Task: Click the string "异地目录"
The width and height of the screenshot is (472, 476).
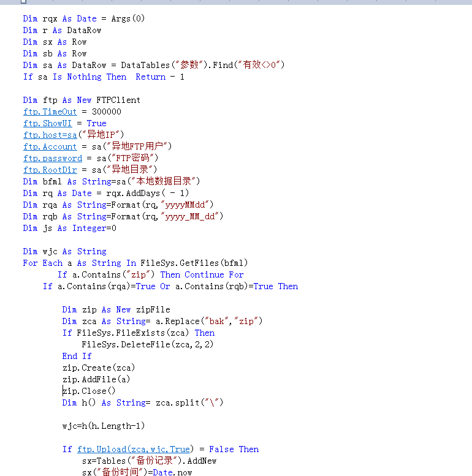Action: point(130,170)
